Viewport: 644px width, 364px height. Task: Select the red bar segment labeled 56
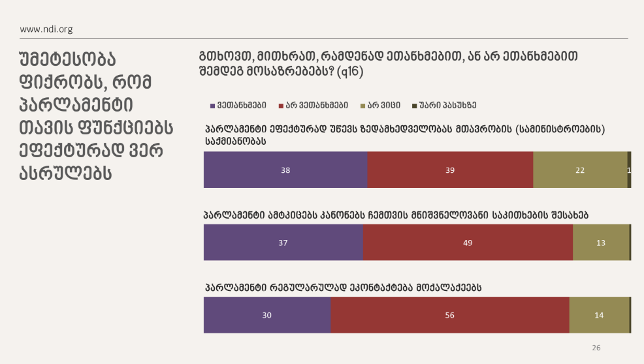tap(449, 315)
